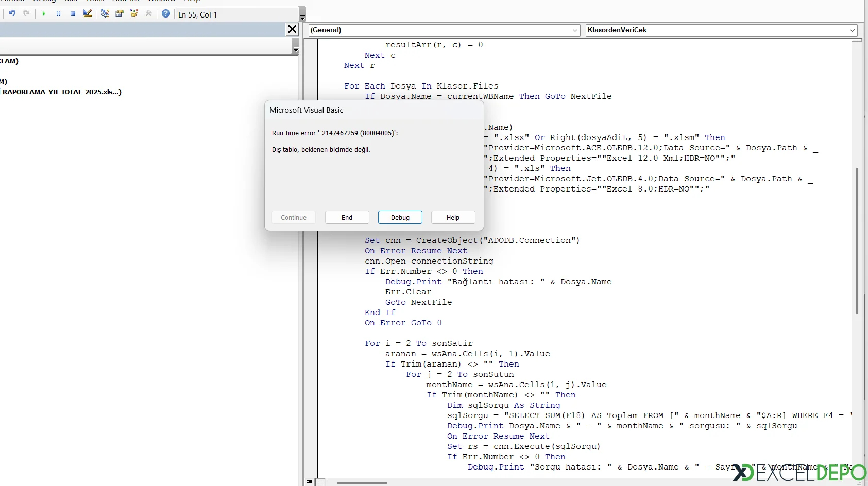Click the 'End If' code line
Image resolution: width=868 pixels, height=486 pixels.
(380, 313)
